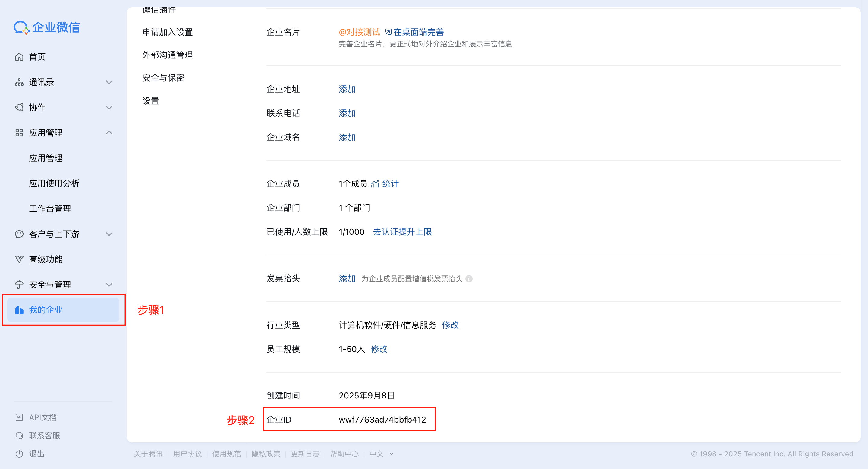Click 退出 to log out

coord(37,454)
